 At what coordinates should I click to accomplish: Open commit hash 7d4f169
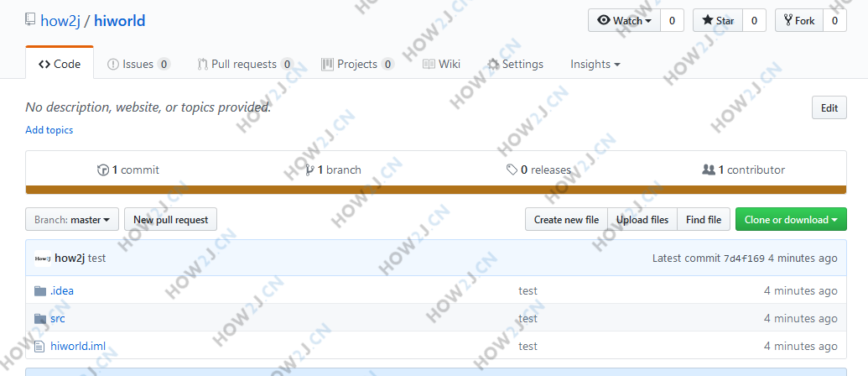pyautogui.click(x=744, y=258)
